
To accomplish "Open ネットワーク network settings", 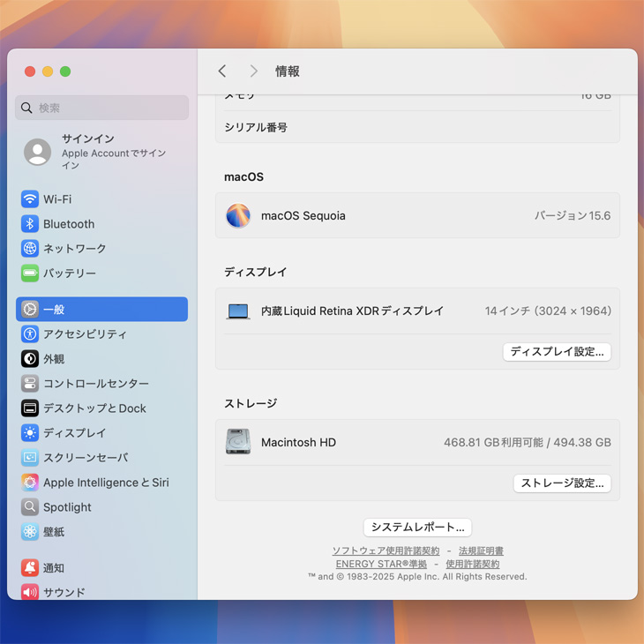I will 74,249.
